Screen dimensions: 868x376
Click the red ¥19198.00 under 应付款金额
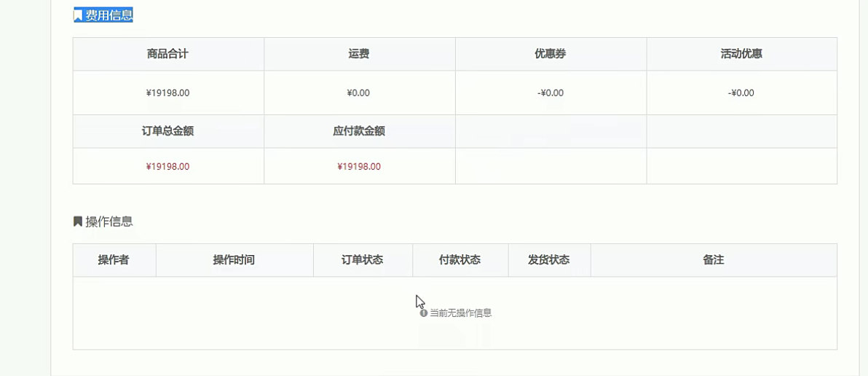(359, 166)
